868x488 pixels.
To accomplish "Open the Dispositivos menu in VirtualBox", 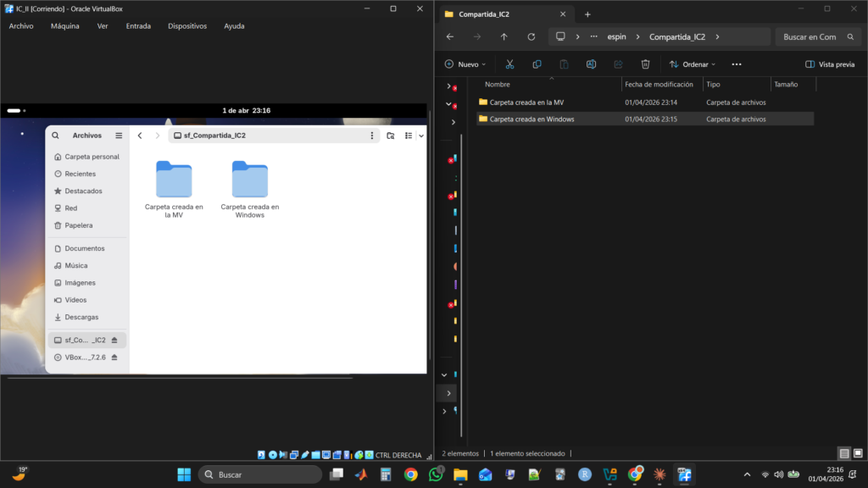I will pos(186,25).
